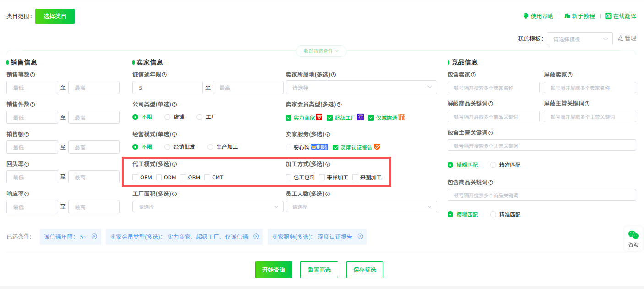The width and height of the screenshot is (644, 289).
Task: Click the question mark next to 代工模式
Action: click(x=174, y=164)
